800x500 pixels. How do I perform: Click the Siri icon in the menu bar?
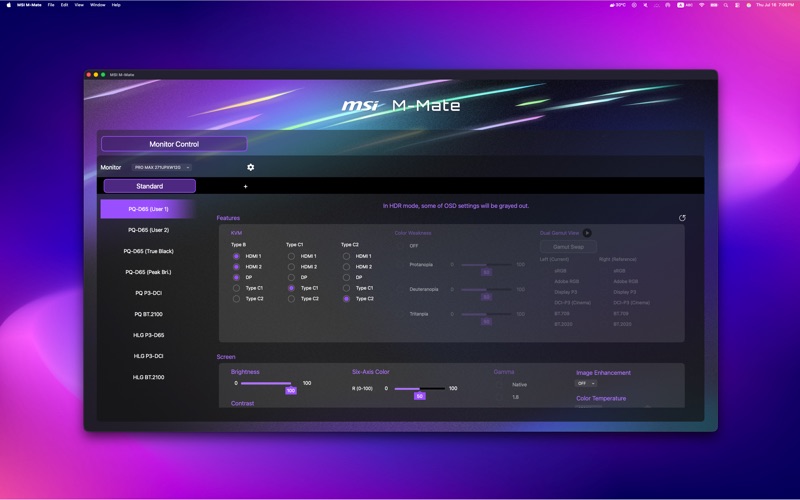[748, 5]
